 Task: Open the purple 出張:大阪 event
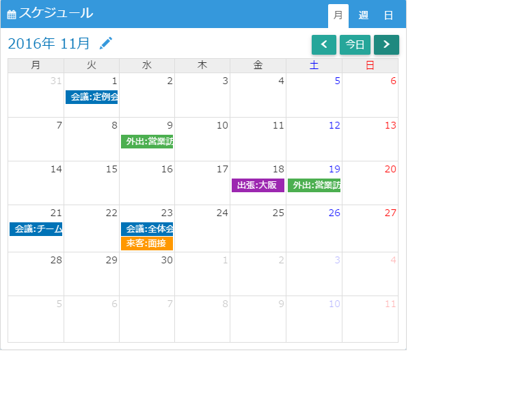click(258, 185)
